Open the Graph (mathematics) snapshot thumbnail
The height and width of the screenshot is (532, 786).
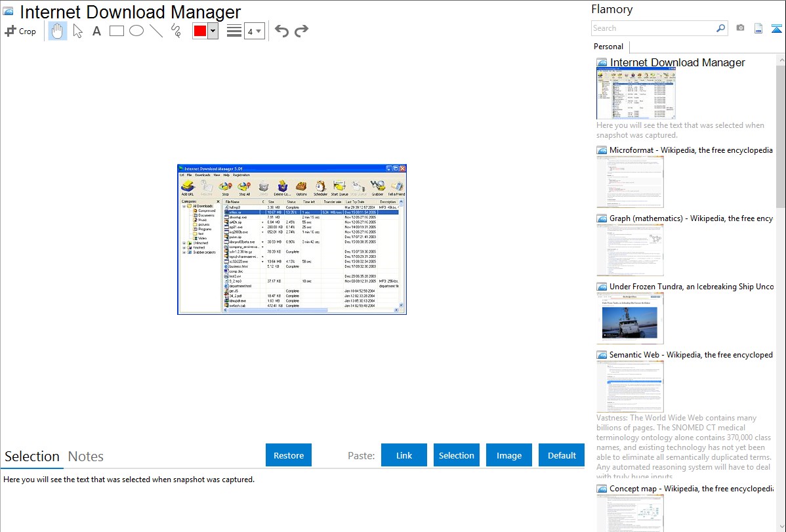630,250
